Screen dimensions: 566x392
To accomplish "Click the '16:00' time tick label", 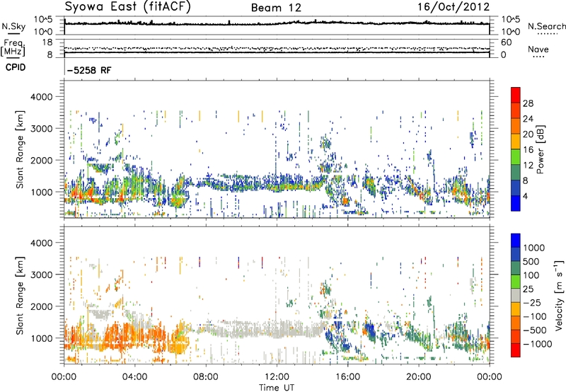I will [x=347, y=377].
